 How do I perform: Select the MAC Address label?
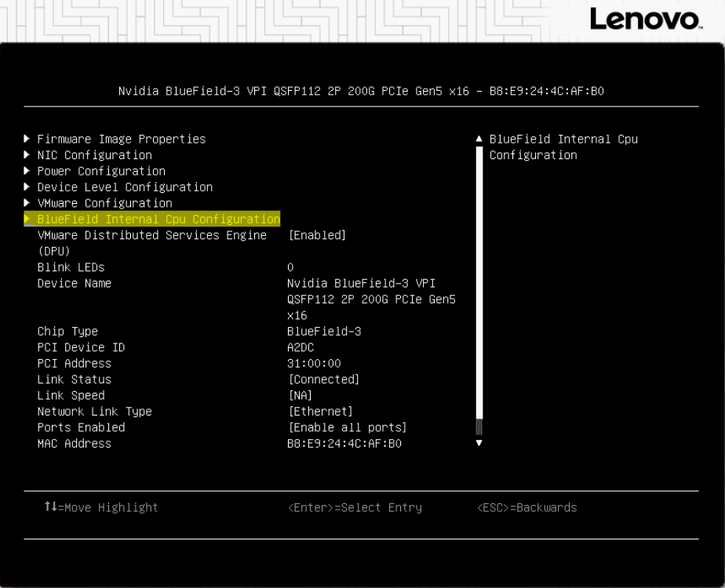pyautogui.click(x=74, y=444)
